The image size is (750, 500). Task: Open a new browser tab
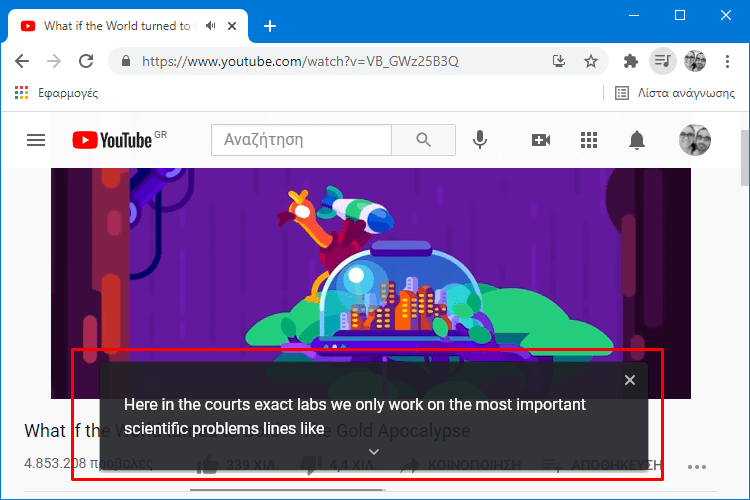pyautogui.click(x=270, y=26)
